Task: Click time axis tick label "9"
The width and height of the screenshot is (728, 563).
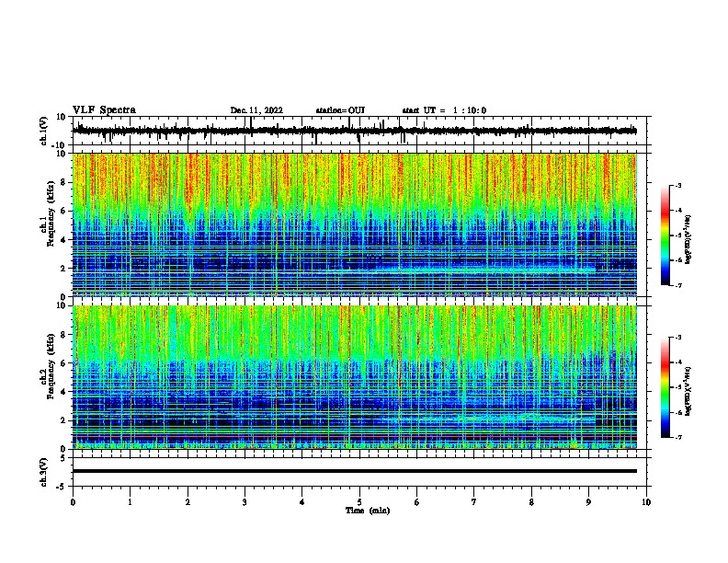Action: (588, 502)
